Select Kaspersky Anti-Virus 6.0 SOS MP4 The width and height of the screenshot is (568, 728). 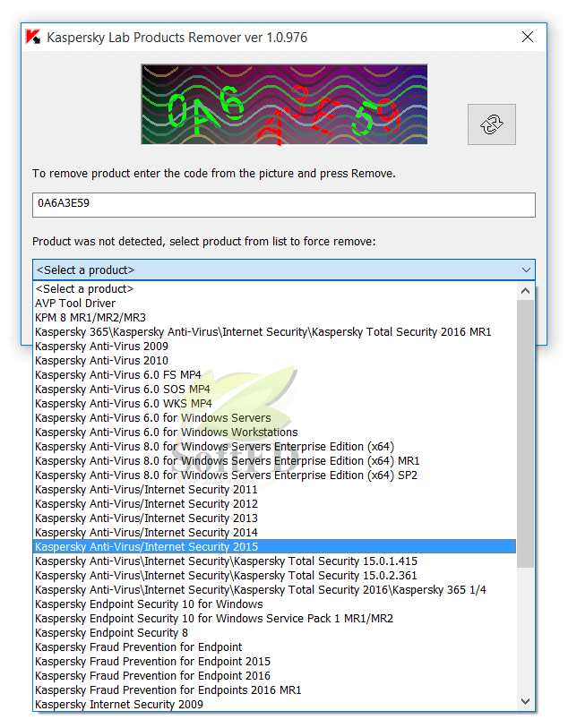pos(274,389)
